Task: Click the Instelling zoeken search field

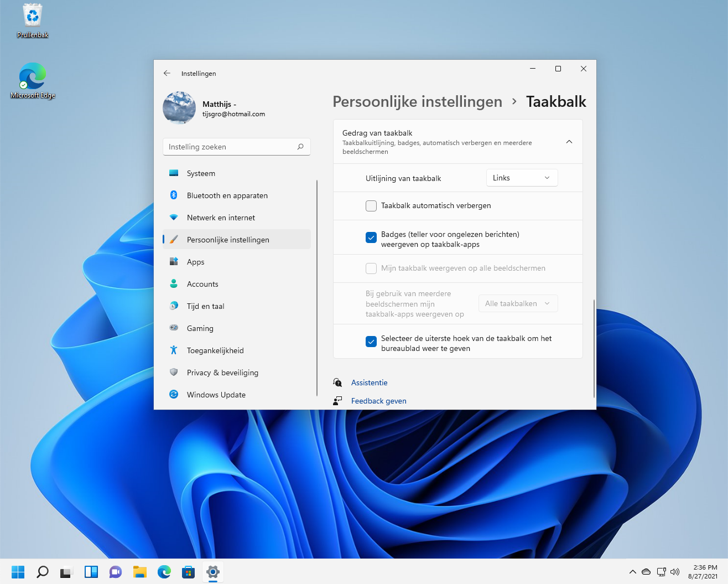Action: 230,147
